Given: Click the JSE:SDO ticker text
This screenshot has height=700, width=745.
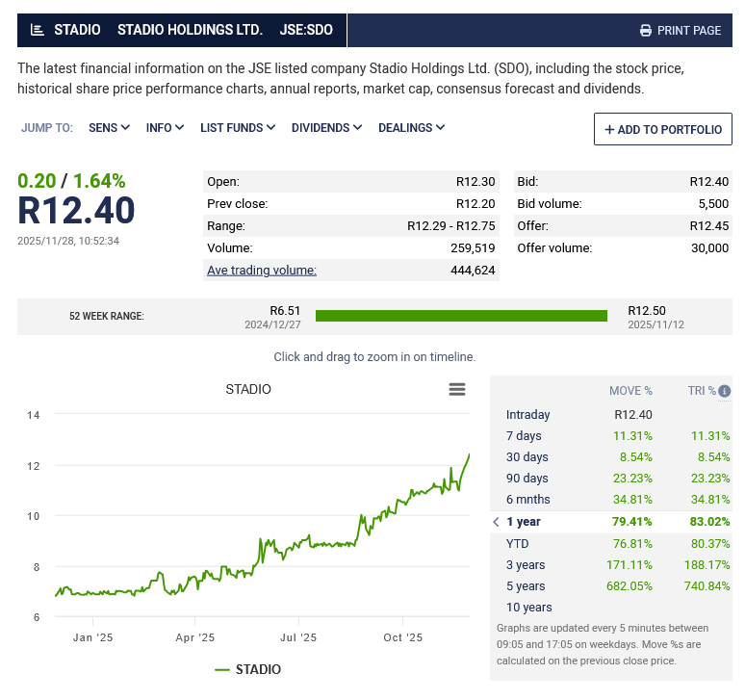Looking at the screenshot, I should click(306, 30).
